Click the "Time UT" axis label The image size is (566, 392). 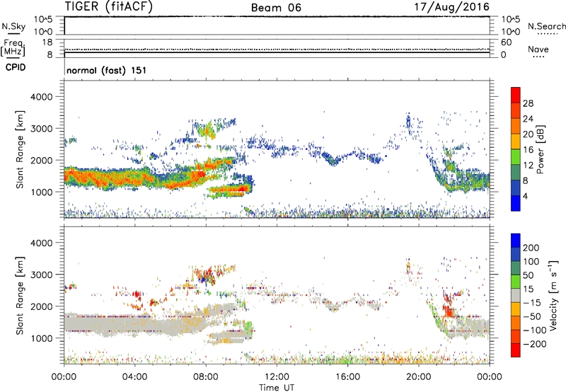[x=277, y=388]
